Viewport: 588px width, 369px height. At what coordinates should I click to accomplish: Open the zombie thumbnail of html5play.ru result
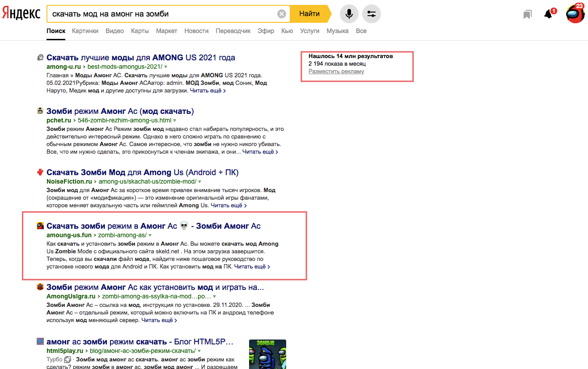coord(267,354)
